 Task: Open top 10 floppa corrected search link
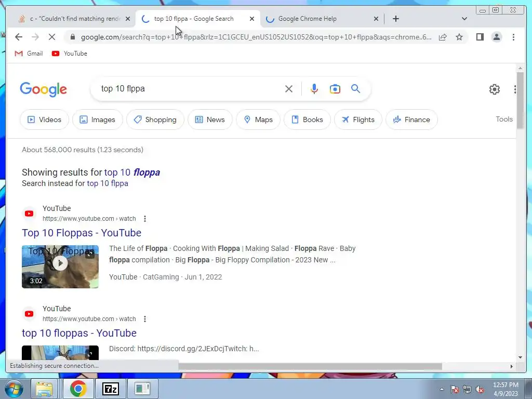[x=132, y=172]
